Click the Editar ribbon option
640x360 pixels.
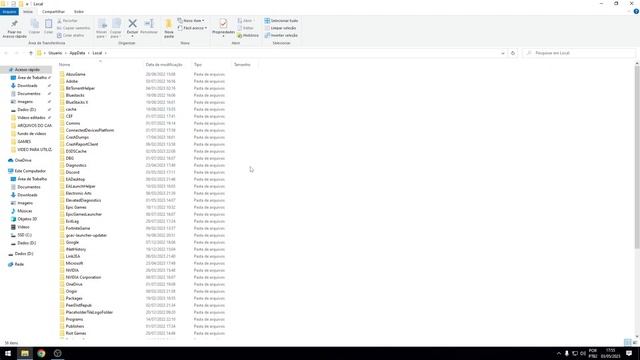(x=245, y=28)
